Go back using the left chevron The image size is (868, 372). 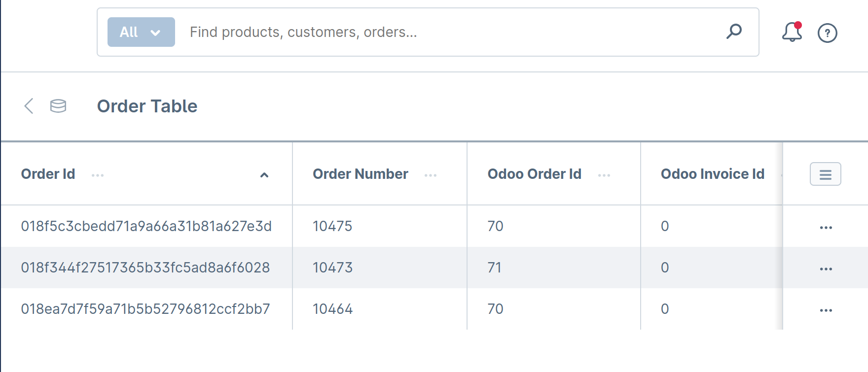coord(29,106)
